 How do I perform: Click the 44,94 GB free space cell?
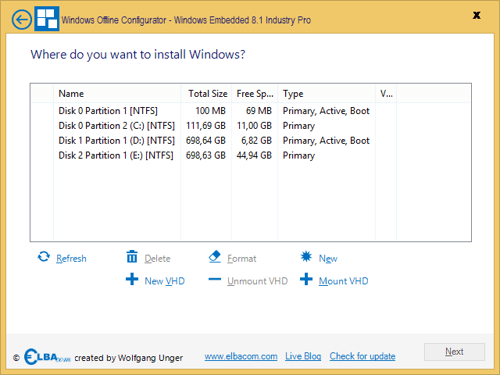(x=254, y=155)
